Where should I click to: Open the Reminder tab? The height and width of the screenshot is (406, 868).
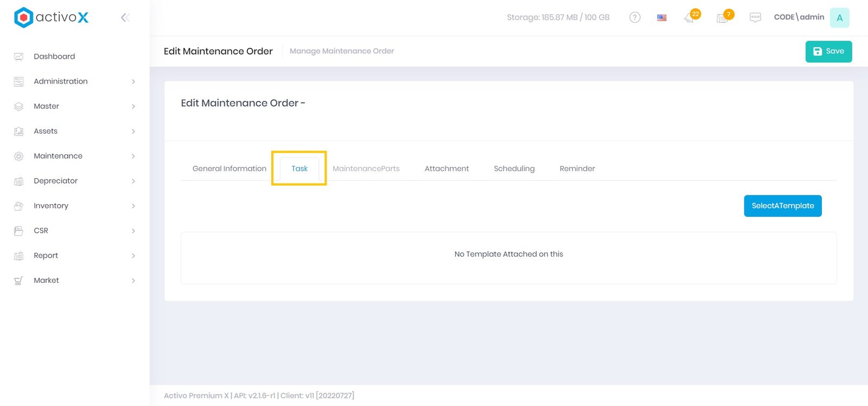[577, 169]
